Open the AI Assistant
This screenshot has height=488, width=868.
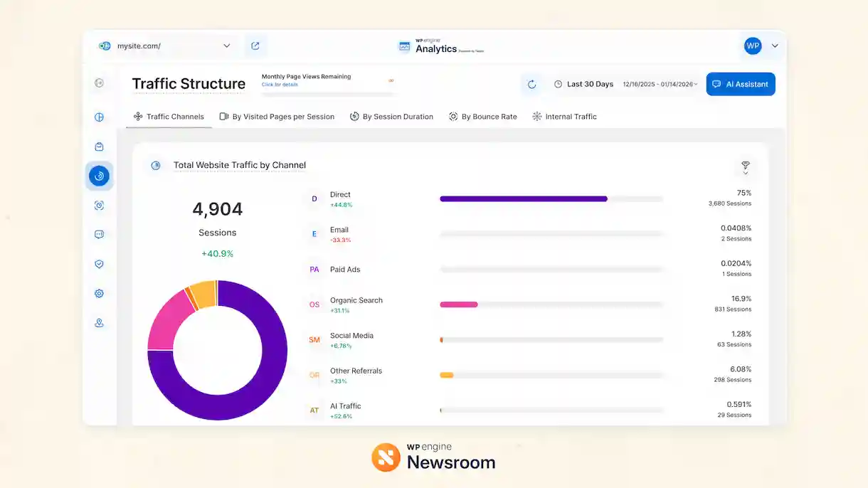(741, 83)
